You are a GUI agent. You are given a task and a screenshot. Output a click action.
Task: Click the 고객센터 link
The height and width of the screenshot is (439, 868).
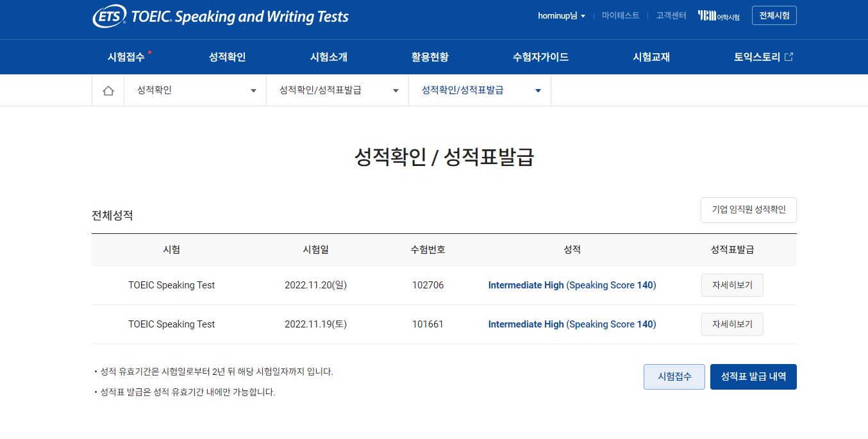point(671,16)
